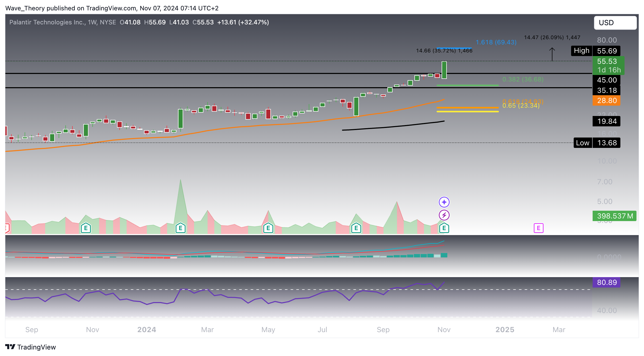Click the 398.537 M volume label

614,216
